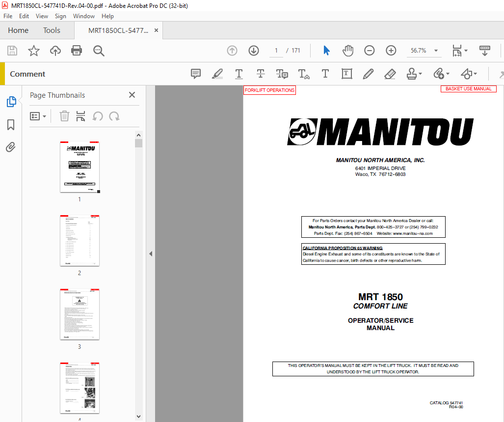Image resolution: width=504 pixels, height=422 pixels.
Task: Zoom in with plus button
Action: coord(391,51)
